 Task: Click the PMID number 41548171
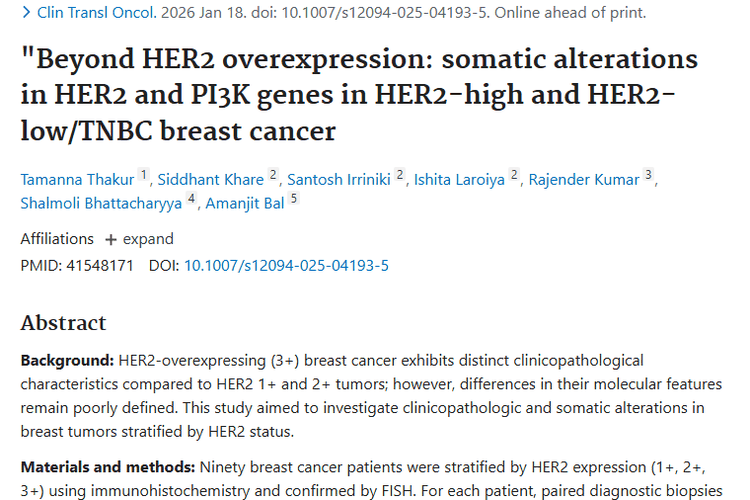(98, 266)
